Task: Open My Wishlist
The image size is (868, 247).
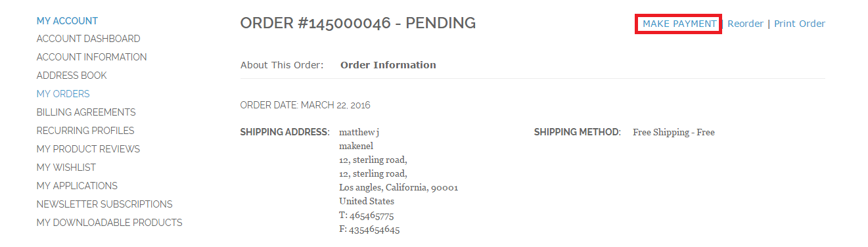Action: point(66,168)
